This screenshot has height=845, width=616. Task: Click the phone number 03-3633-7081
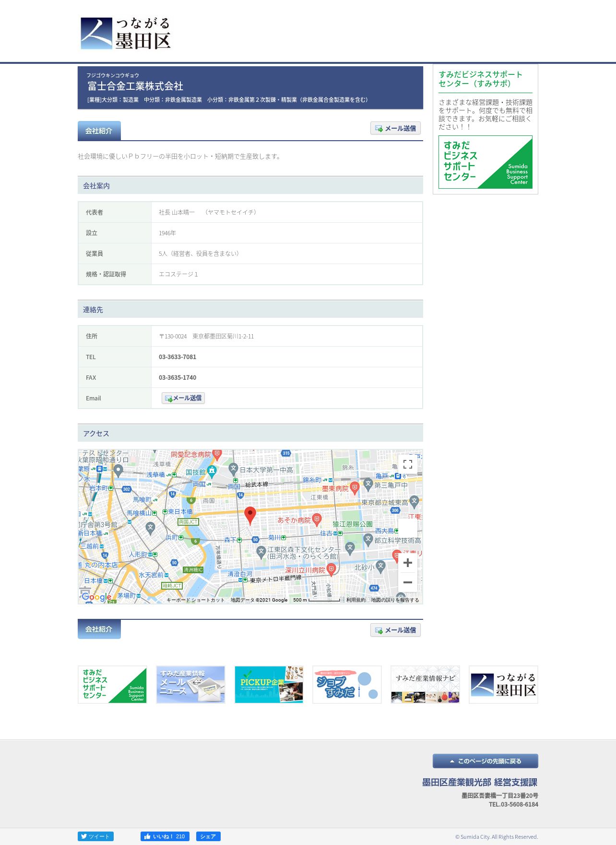point(178,357)
